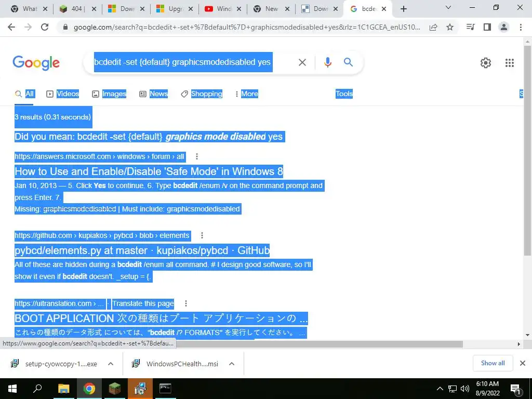Bookmark this page with the star
This screenshot has width=532, height=399.
pyautogui.click(x=450, y=27)
